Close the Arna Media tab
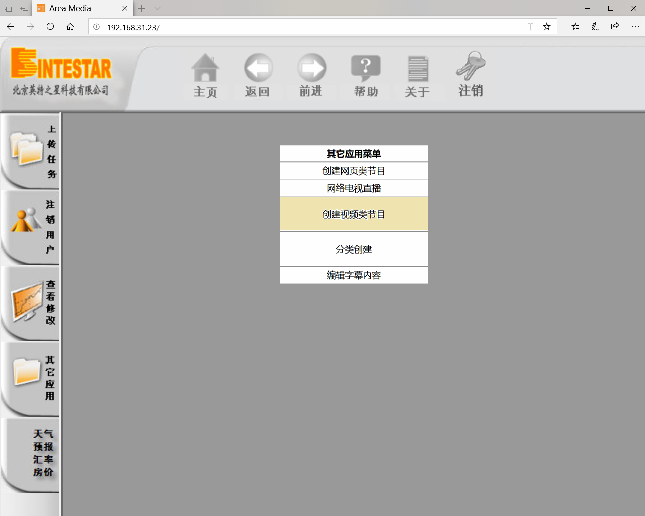Viewport: 645px width, 516px height. [124, 8]
